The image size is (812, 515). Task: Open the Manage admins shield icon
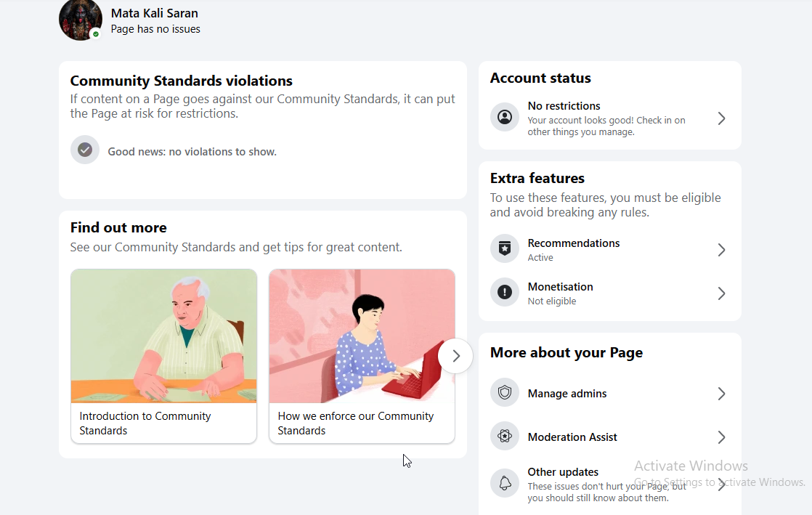504,393
